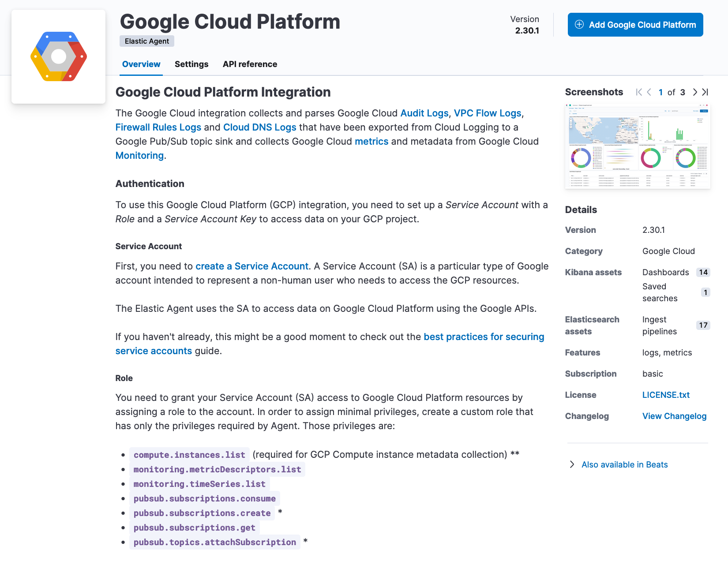Go to first screenshot page
The width and height of the screenshot is (728, 561).
(638, 92)
